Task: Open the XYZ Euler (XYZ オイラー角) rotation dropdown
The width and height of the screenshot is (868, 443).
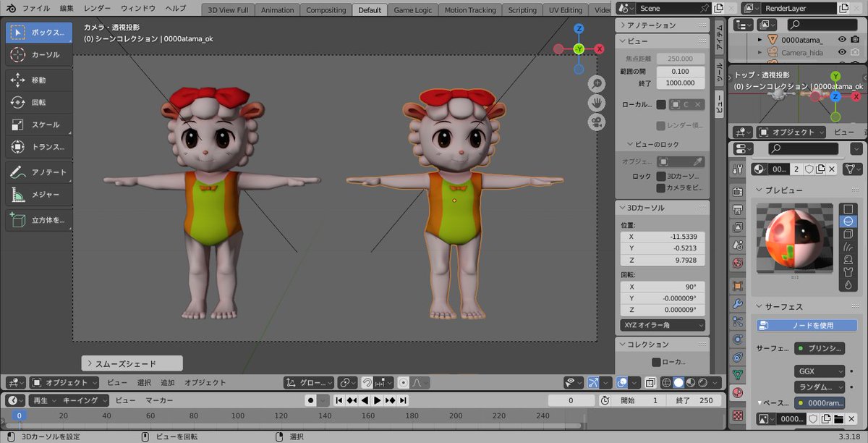Action: 662,325
